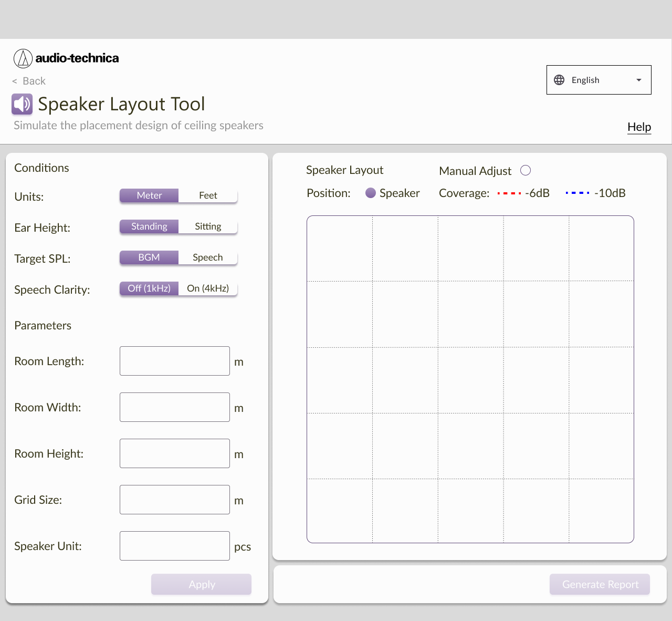This screenshot has width=672, height=621.
Task: Switch units to Feet
Action: pos(208,195)
